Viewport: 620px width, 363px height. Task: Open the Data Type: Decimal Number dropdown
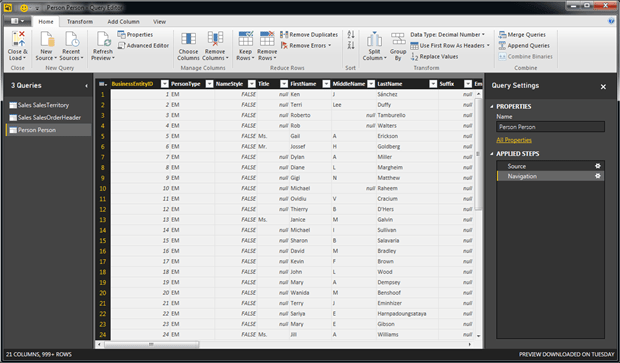(x=447, y=35)
